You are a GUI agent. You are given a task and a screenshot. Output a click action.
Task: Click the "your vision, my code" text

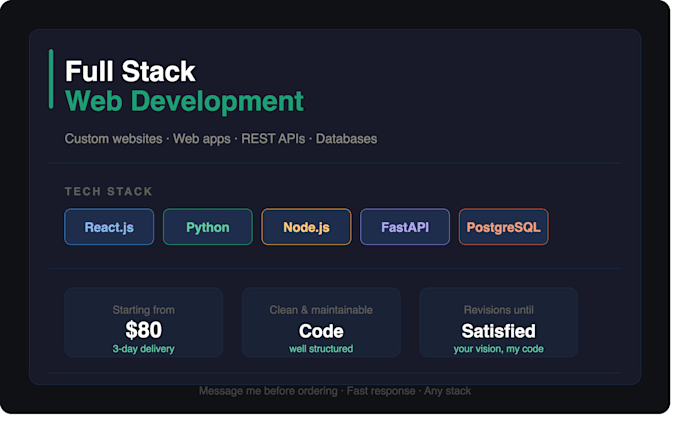tap(499, 349)
